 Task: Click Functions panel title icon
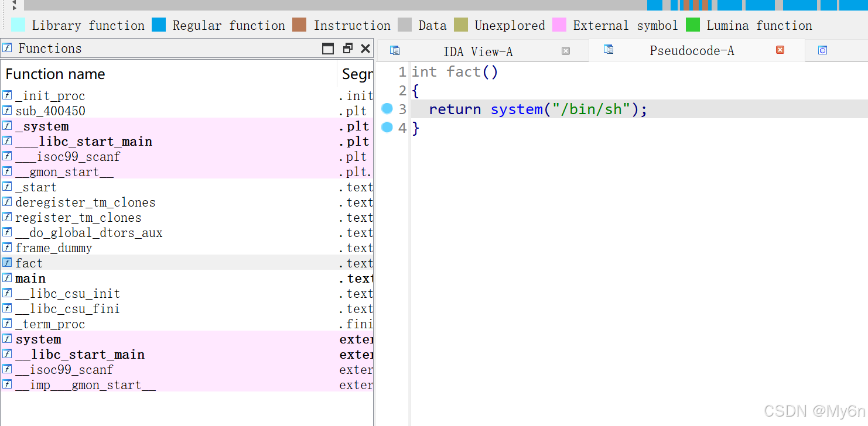[x=7, y=48]
